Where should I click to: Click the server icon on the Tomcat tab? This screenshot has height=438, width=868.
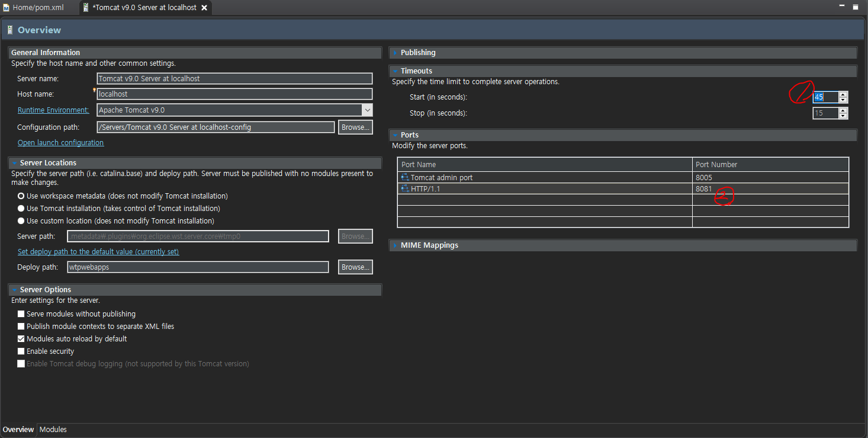(x=86, y=8)
